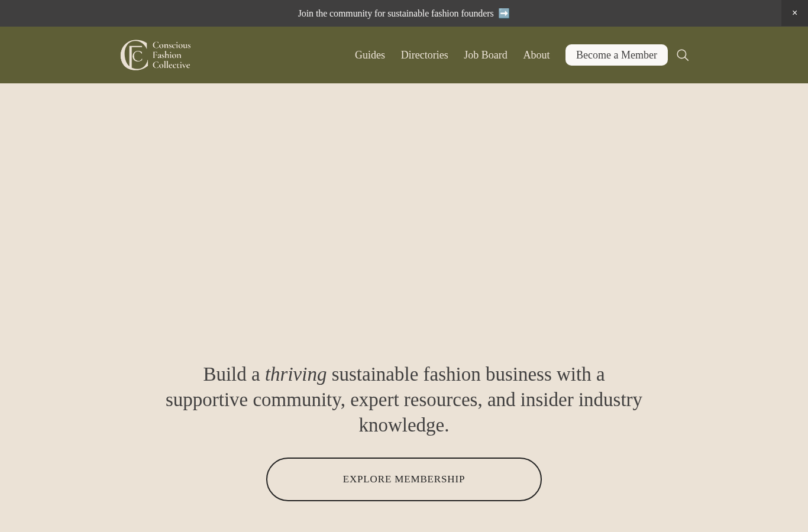
Task: Open the Directories menu item
Action: [424, 55]
